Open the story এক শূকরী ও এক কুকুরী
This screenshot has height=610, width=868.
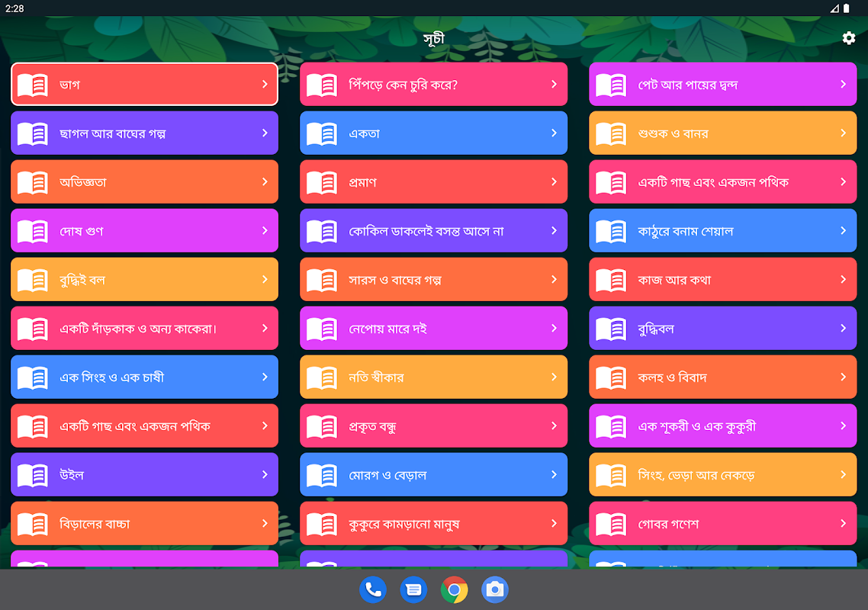tap(723, 425)
